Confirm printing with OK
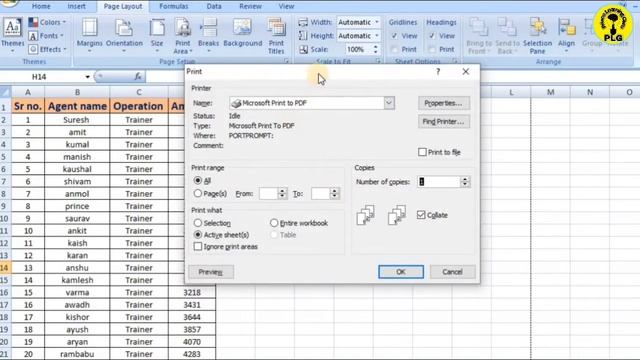 pyautogui.click(x=401, y=272)
